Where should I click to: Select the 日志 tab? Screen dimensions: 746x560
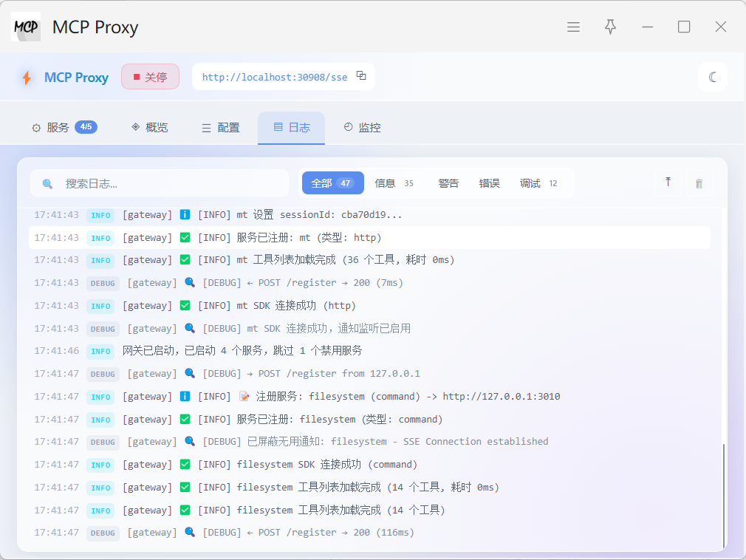coord(292,128)
